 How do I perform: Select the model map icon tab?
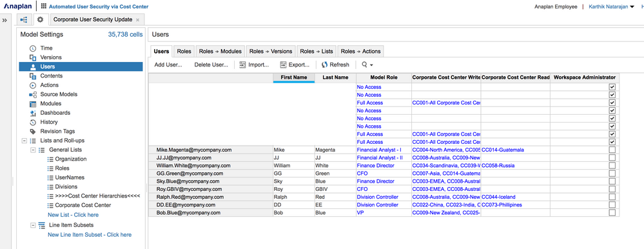(24, 19)
